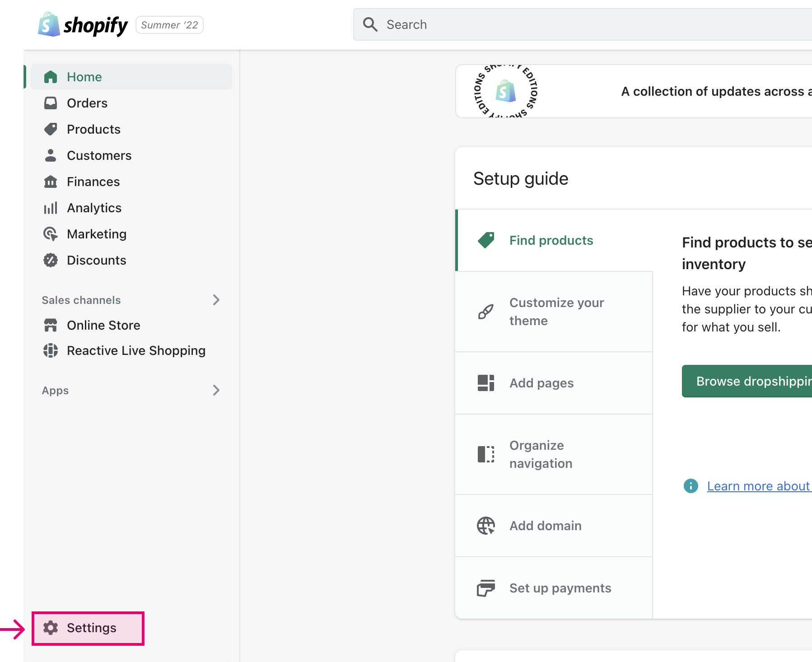This screenshot has width=812, height=662.
Task: Expand the Sales channels chevron
Action: coord(216,300)
